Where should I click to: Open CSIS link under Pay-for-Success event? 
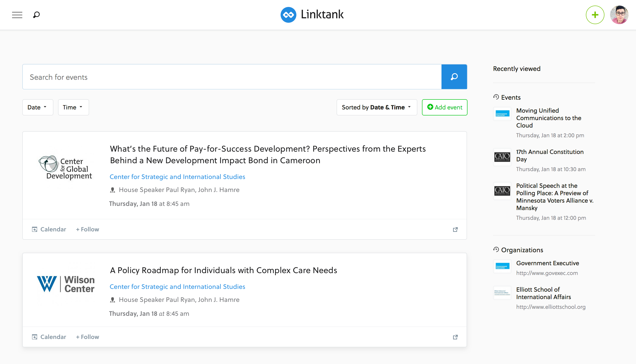178,177
